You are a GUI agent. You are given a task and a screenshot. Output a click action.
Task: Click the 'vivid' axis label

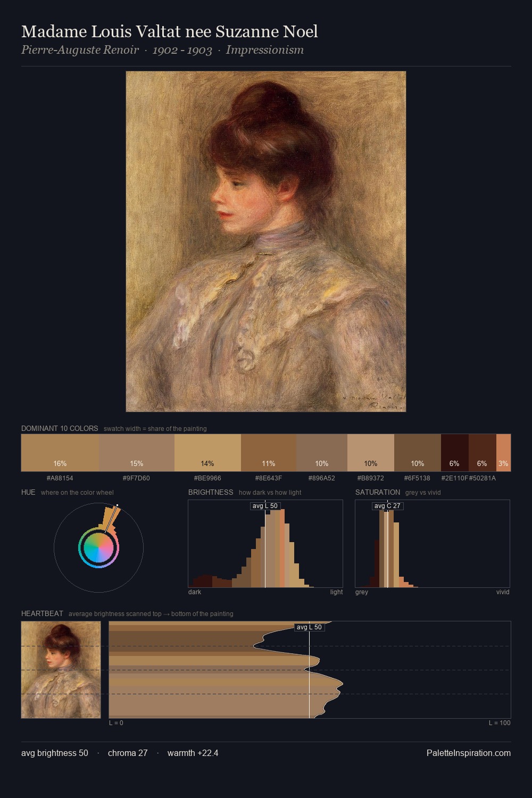coord(503,592)
